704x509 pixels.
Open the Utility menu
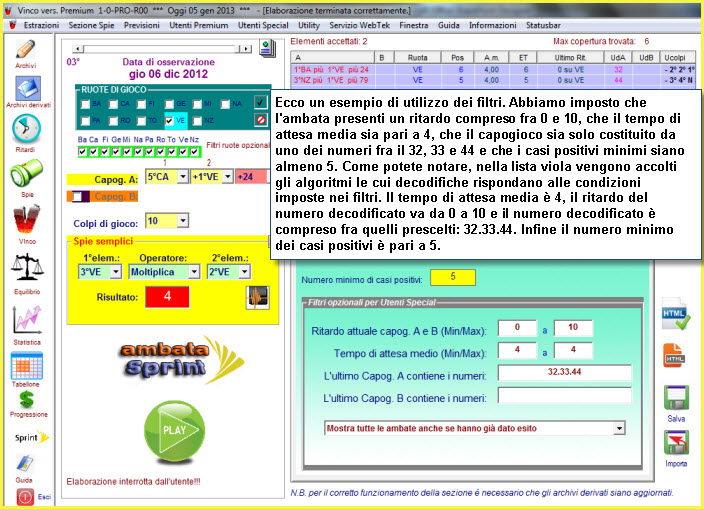pyautogui.click(x=309, y=26)
